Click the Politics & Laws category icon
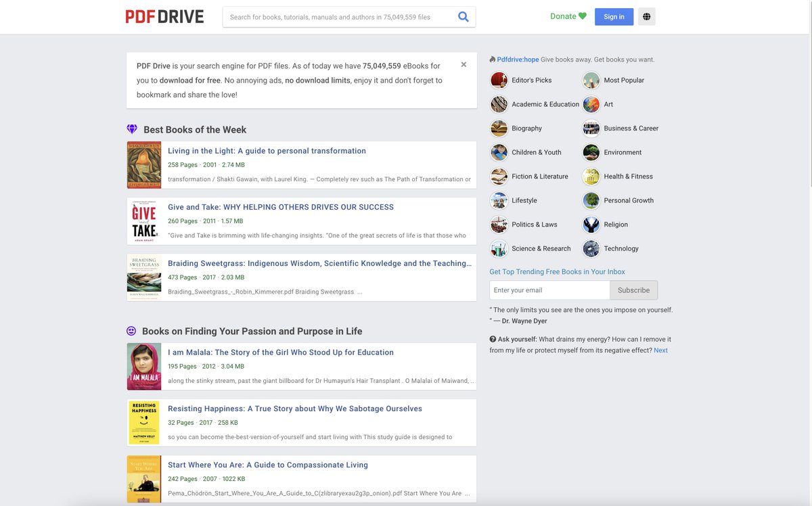 point(499,225)
